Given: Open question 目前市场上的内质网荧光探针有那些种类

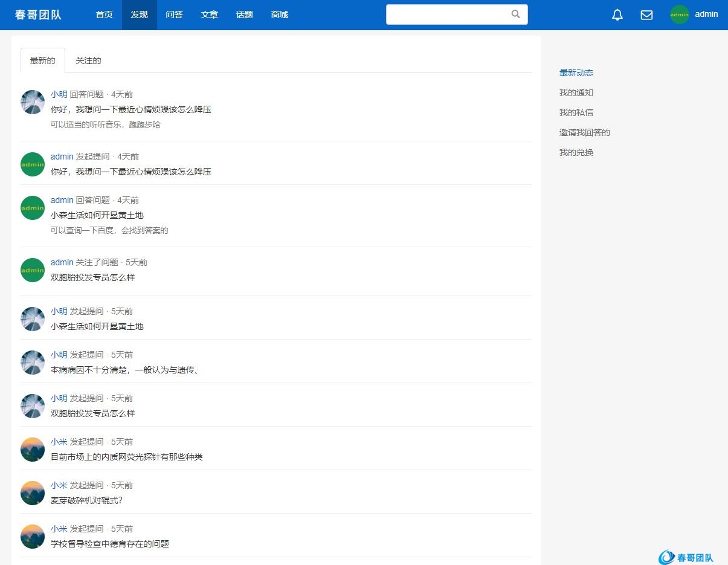Looking at the screenshot, I should click(x=126, y=457).
